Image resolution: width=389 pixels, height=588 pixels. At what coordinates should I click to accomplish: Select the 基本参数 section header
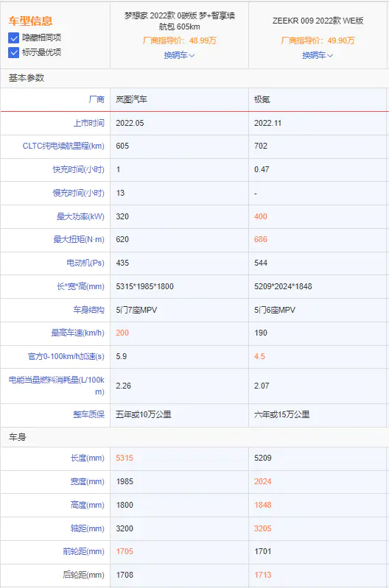click(x=27, y=77)
